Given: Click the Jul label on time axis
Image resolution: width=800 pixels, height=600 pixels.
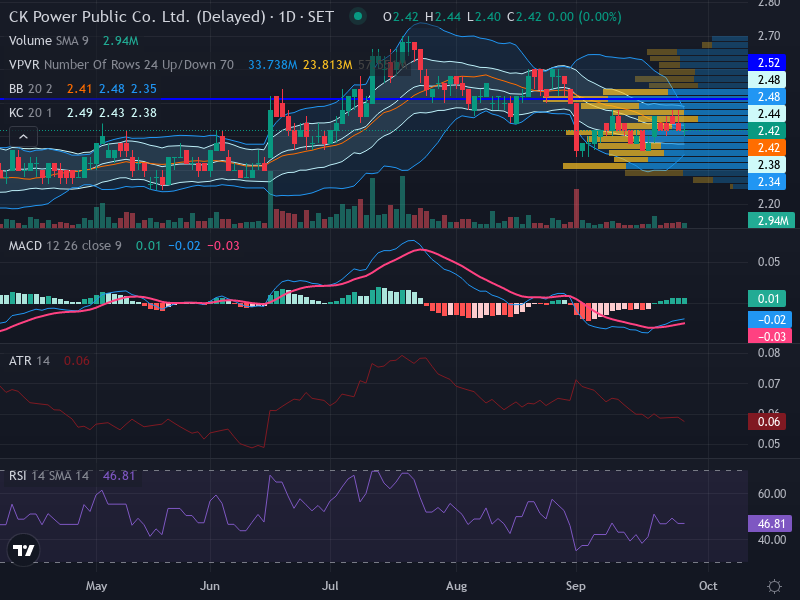Looking at the screenshot, I should pos(330,586).
